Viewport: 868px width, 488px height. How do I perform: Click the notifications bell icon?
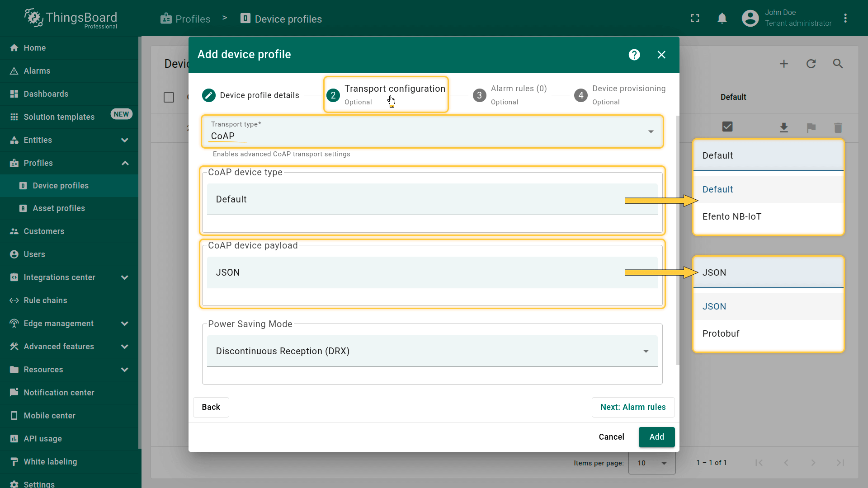click(722, 19)
